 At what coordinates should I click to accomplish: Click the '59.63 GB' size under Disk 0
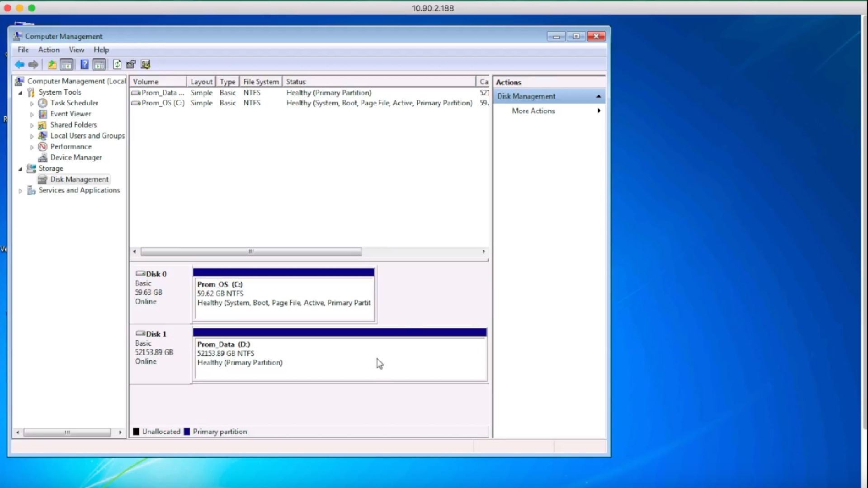pos(149,292)
